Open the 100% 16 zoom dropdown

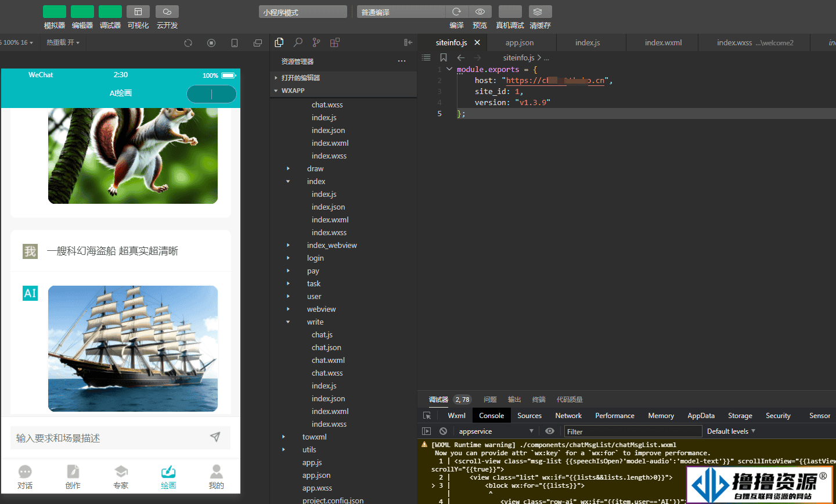pos(17,42)
